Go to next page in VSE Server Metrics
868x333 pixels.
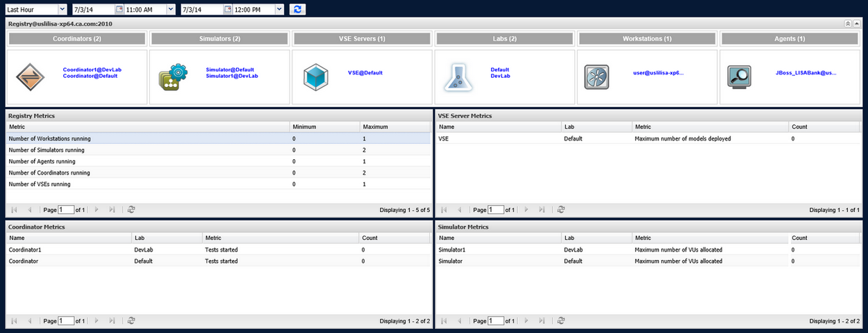(x=526, y=209)
